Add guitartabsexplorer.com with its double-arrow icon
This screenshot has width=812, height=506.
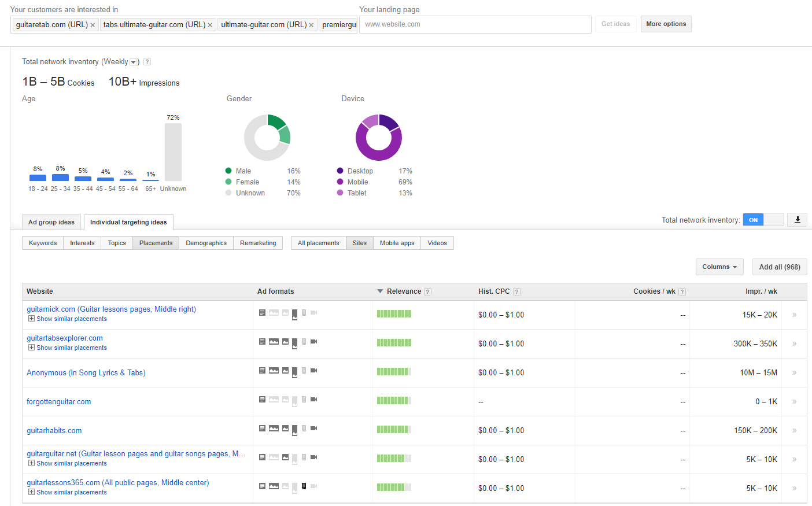point(794,344)
